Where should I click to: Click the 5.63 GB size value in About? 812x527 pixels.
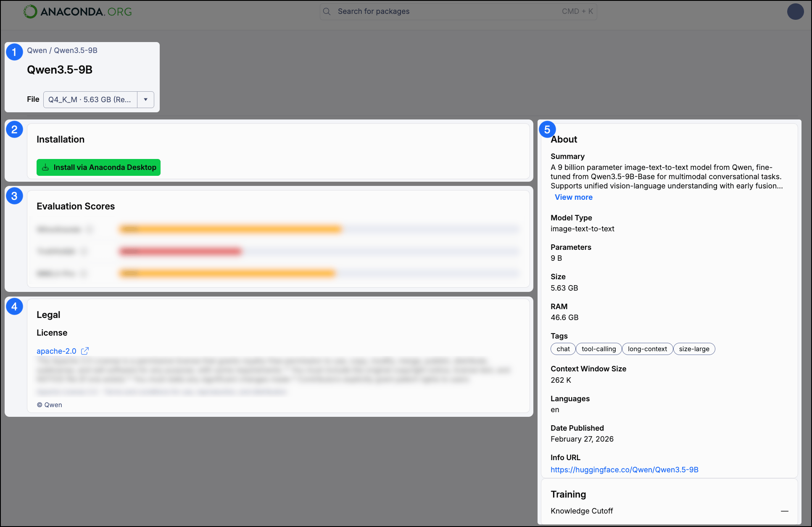tap(564, 288)
